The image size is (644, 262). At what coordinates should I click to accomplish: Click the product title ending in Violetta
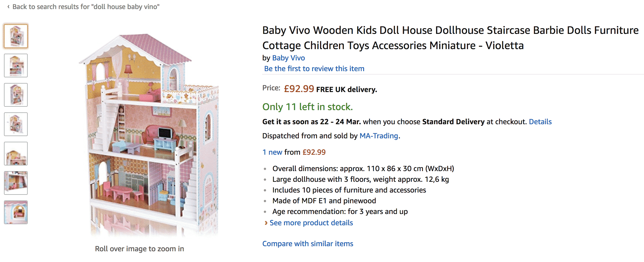pos(450,38)
